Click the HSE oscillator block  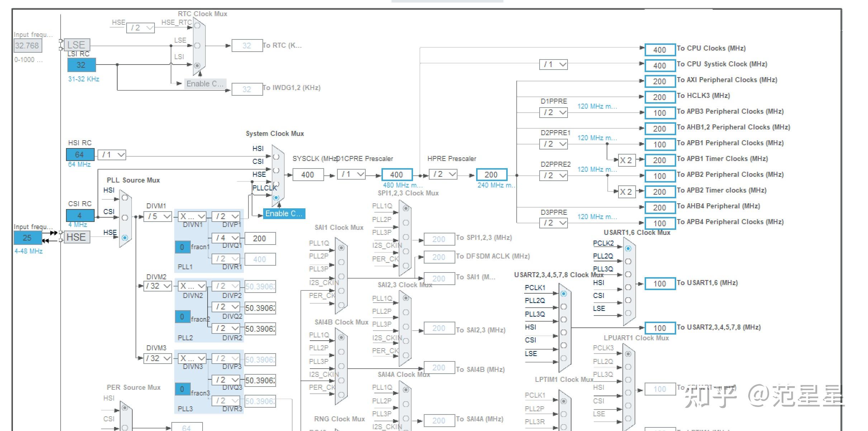coord(77,237)
